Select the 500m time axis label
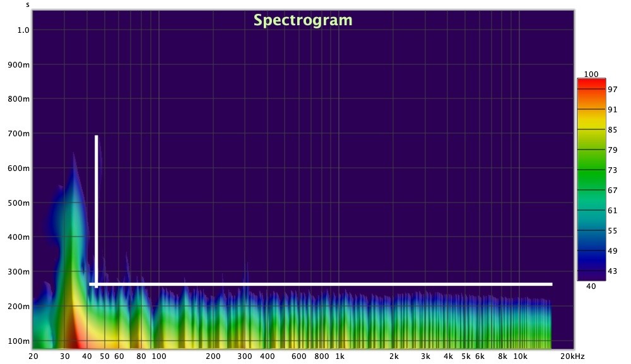This screenshot has height=364, width=631. click(x=19, y=203)
